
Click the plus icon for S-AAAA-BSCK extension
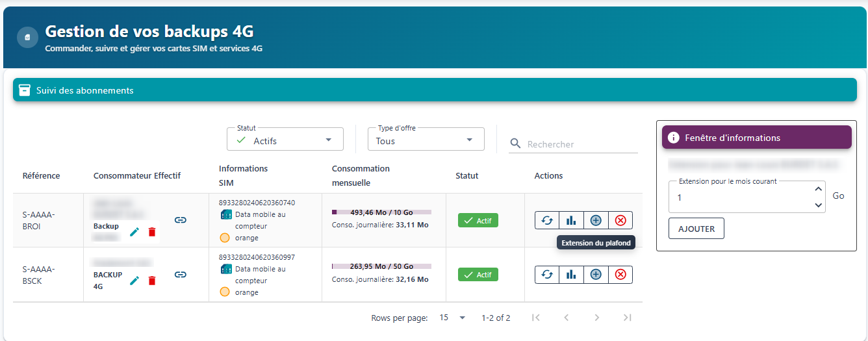tap(595, 275)
